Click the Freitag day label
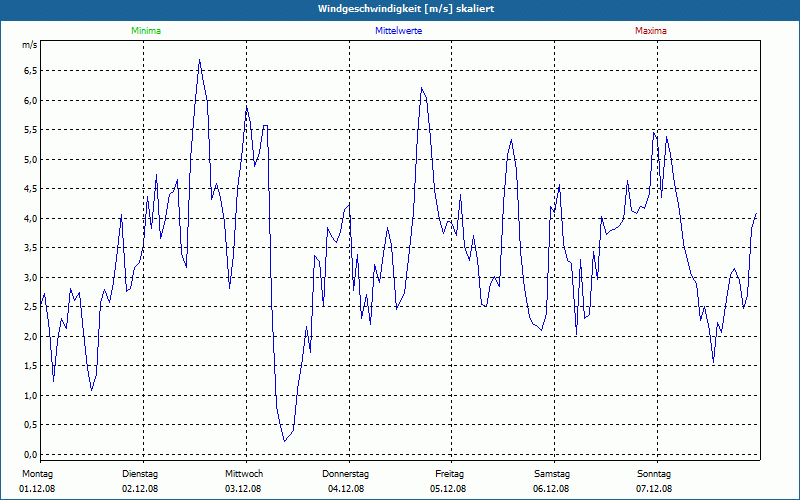800x500 pixels. pyautogui.click(x=449, y=474)
